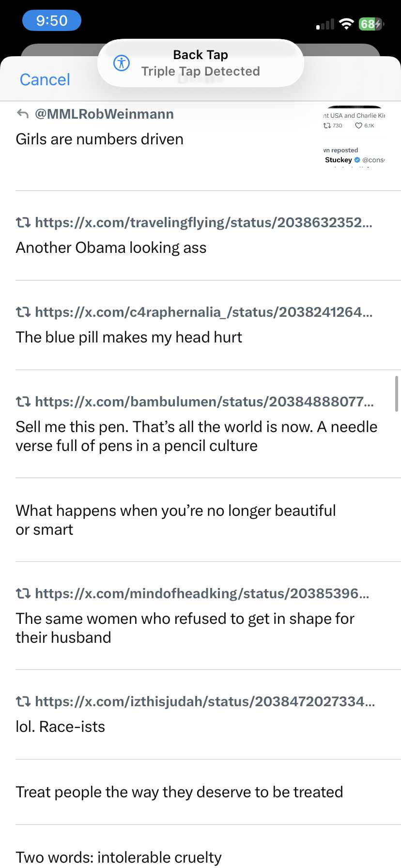Tap the clock time in status bar
The image size is (401, 868).
(52, 21)
